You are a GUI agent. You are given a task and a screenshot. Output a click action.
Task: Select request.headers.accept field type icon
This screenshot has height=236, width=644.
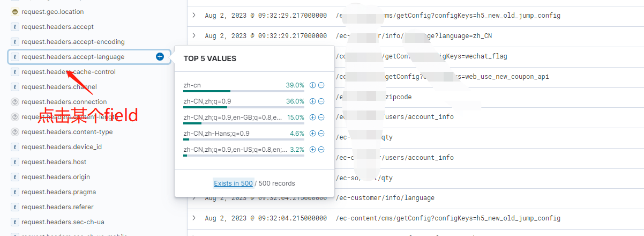15,27
